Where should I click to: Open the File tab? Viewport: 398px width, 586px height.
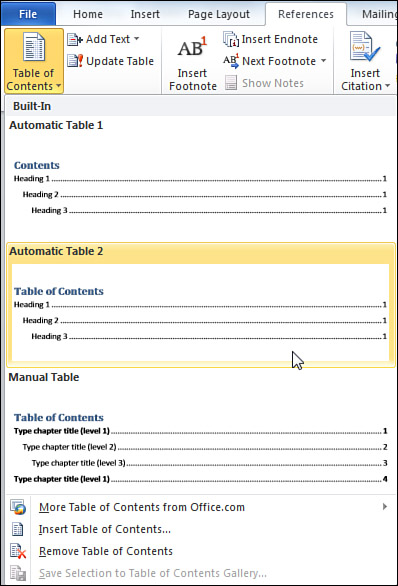[28, 14]
